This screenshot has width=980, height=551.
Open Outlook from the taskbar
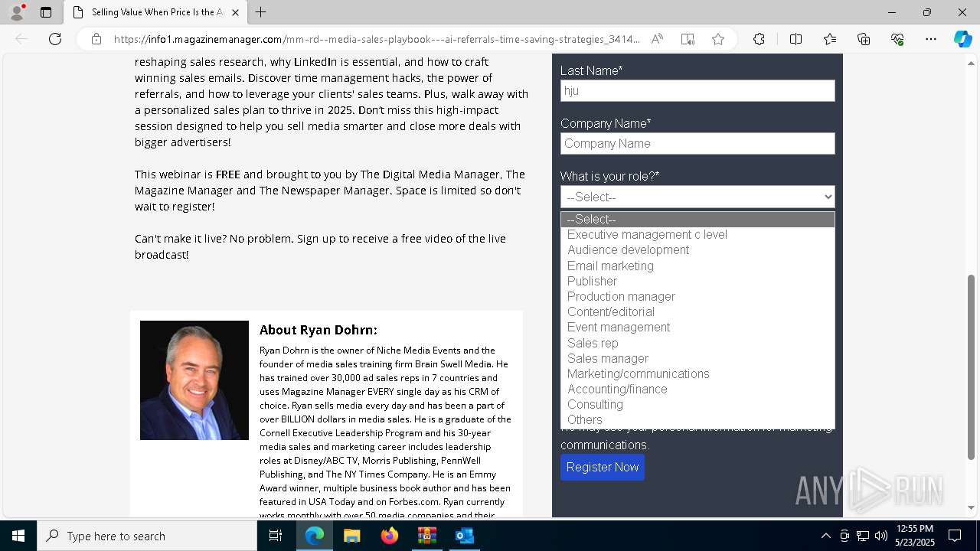coord(464,536)
